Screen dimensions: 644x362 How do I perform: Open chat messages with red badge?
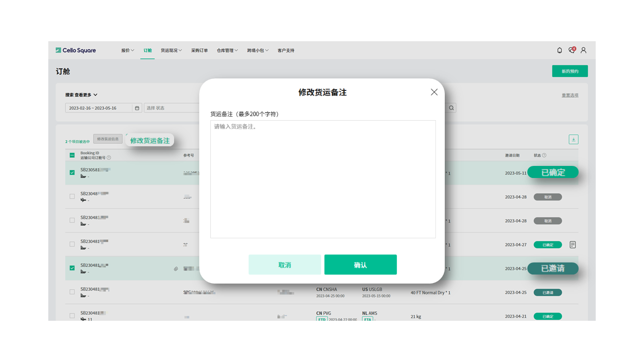(x=572, y=50)
